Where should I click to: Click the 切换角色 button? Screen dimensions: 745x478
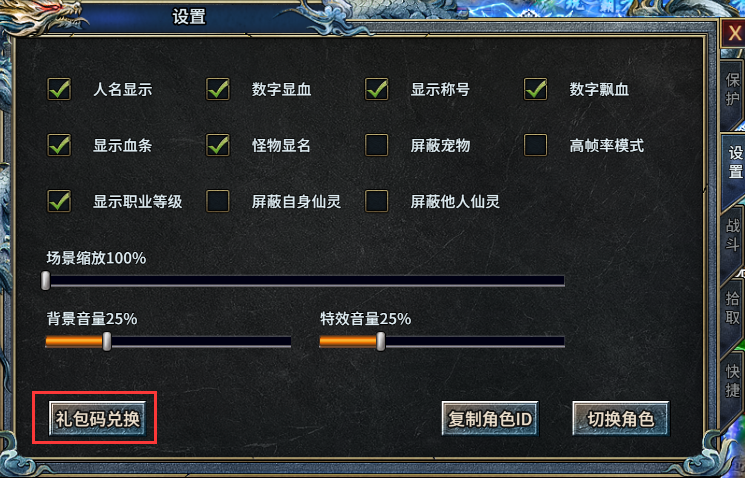click(621, 419)
